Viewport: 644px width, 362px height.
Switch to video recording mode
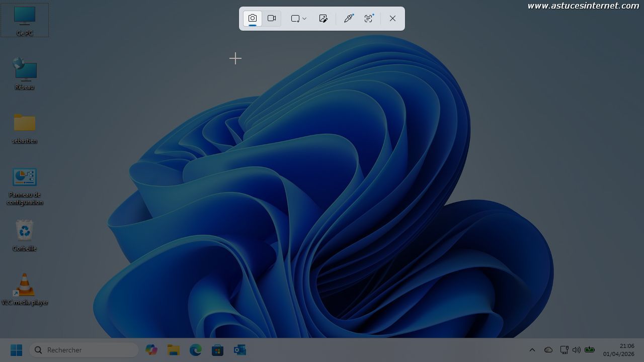(x=272, y=19)
